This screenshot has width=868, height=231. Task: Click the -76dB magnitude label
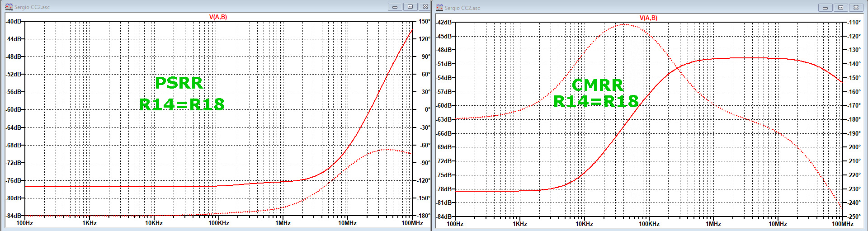(x=14, y=180)
